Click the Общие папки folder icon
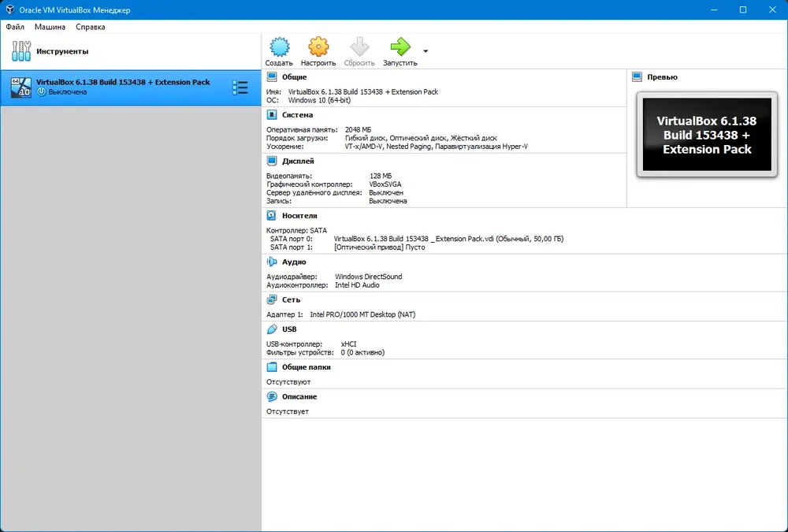 click(271, 367)
